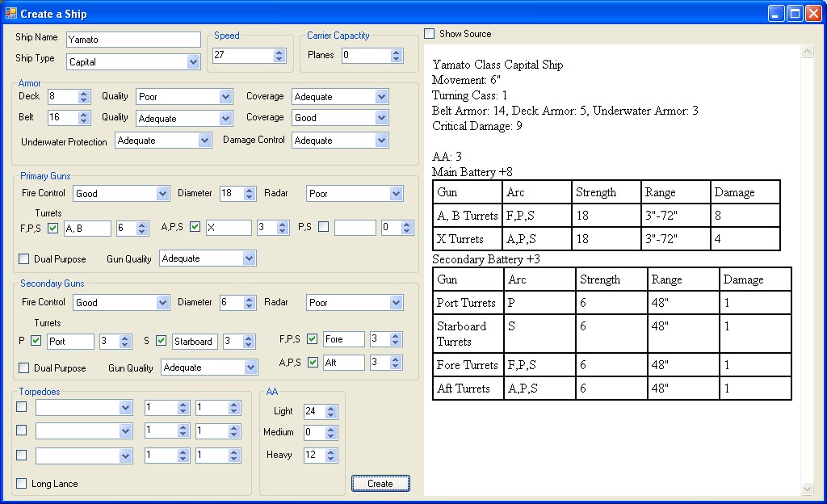This screenshot has height=504, width=827.
Task: Decrease the Secondary Guns Diameter value
Action: pos(250,306)
